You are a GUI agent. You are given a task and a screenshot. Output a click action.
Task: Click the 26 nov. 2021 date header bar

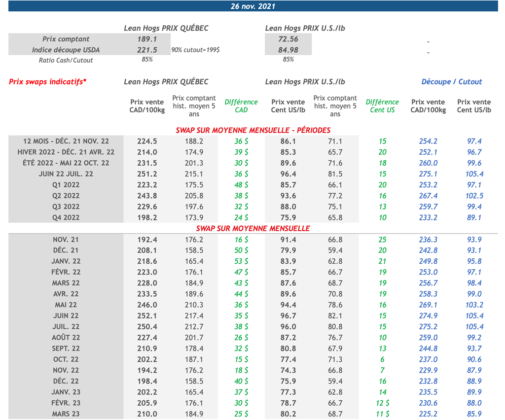coord(252,6)
